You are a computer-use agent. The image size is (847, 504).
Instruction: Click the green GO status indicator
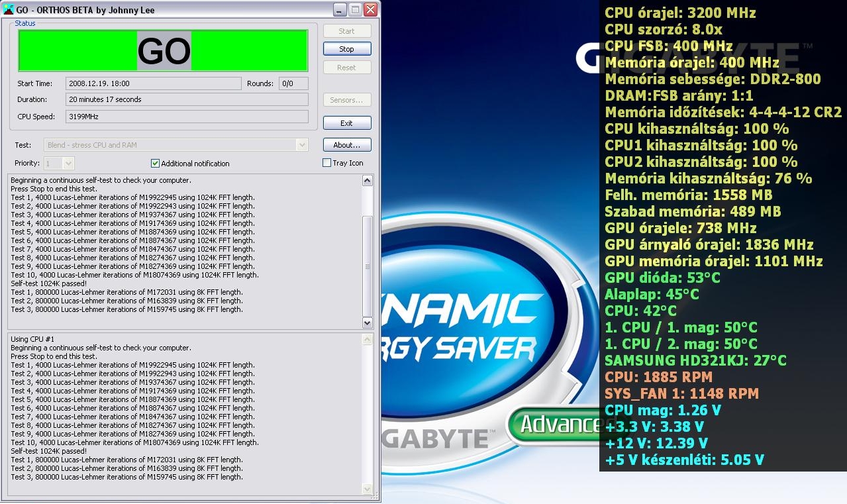(x=163, y=50)
